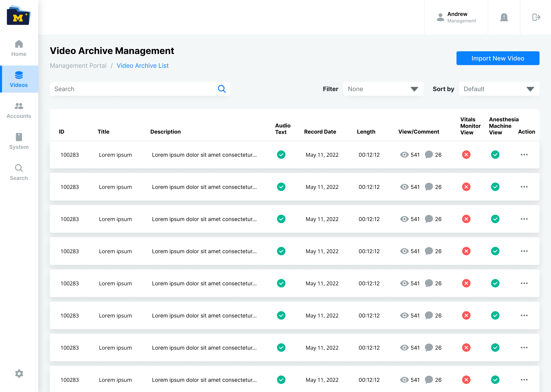Click the Import New Video button
This screenshot has width=551, height=392.
pos(498,58)
